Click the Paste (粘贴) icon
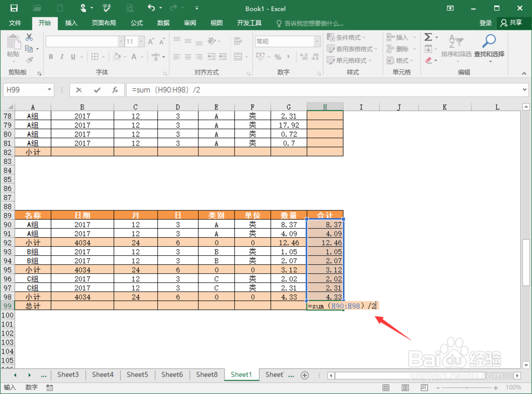The width and height of the screenshot is (532, 394). click(13, 43)
